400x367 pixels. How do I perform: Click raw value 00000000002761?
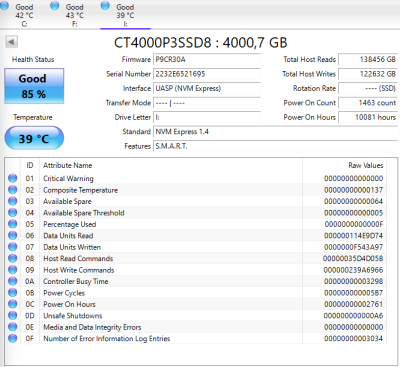pos(354,304)
